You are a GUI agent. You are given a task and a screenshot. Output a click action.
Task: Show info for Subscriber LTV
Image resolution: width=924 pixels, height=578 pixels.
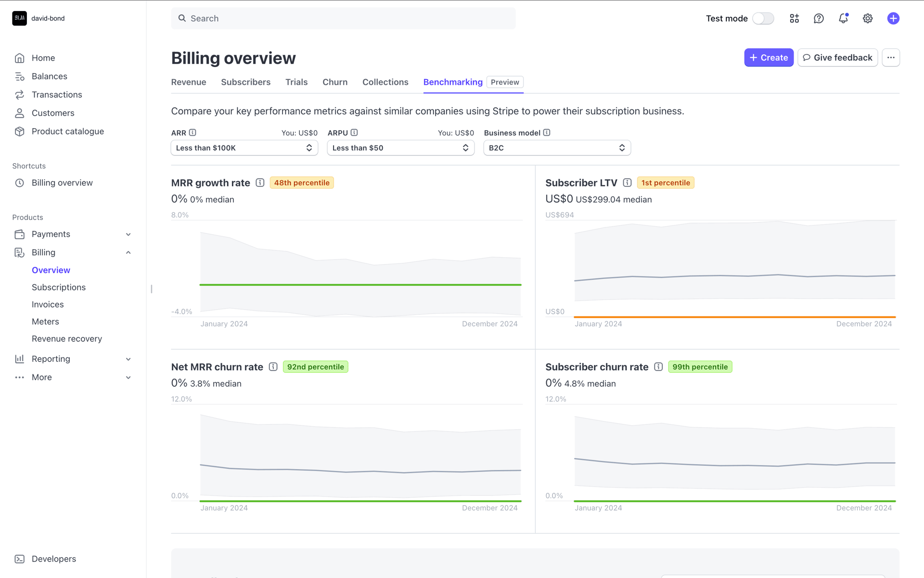[x=627, y=183]
